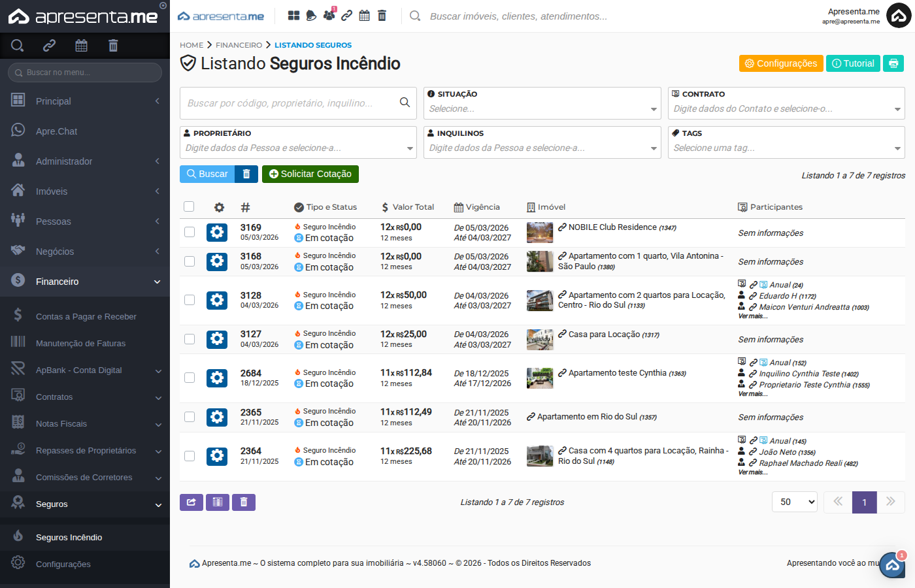Viewport: 915px width, 588px height.
Task: Click the Solicitar Cotação button
Action: click(310, 174)
